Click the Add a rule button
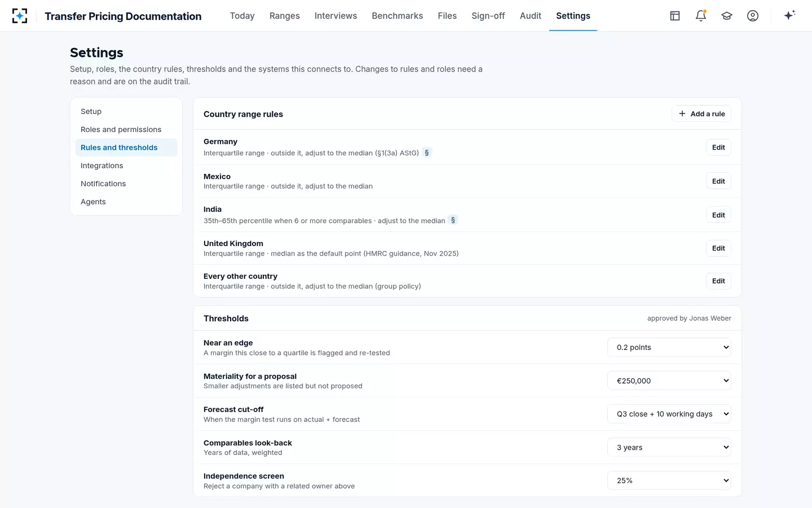 coord(701,113)
